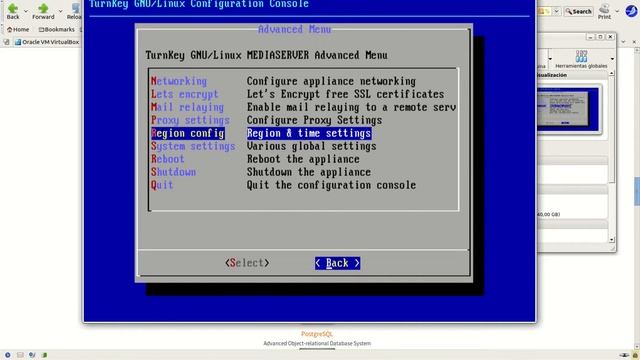Switch to the Oracle VM VirtualBox tab
The image size is (640, 360).
47,42
